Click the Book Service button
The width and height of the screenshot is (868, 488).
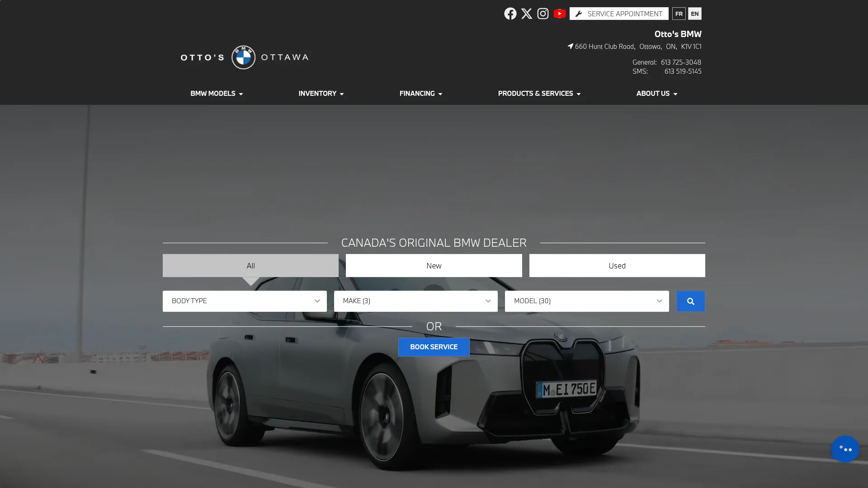tap(434, 347)
